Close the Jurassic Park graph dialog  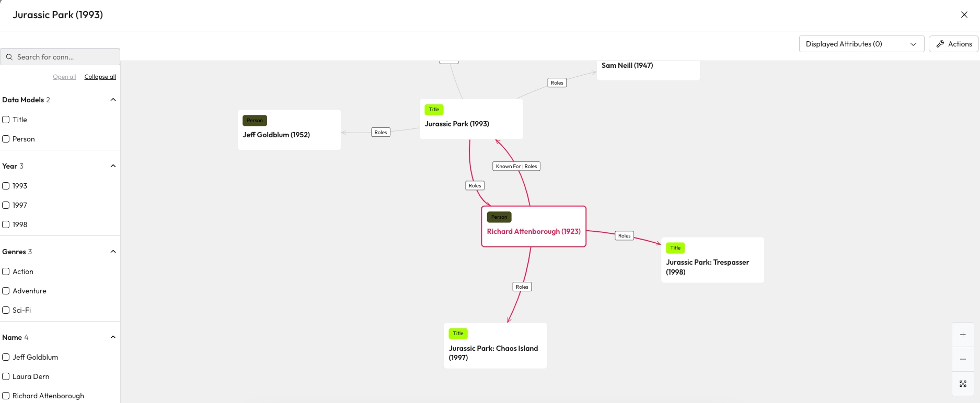coord(964,15)
